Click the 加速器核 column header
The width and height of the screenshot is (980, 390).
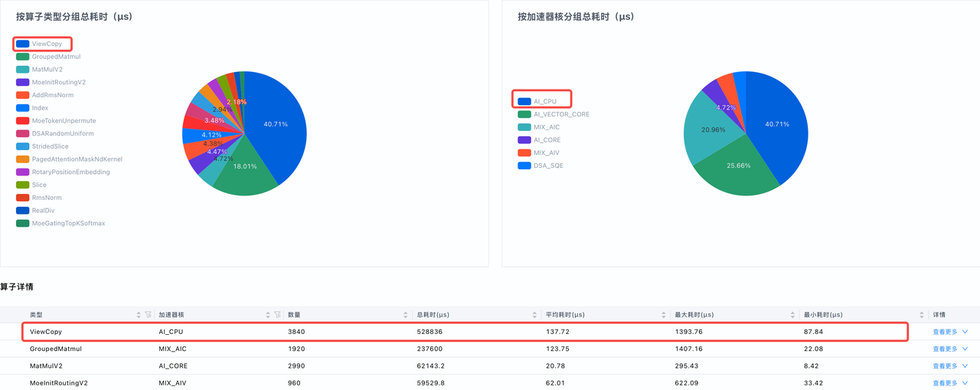(x=170, y=315)
